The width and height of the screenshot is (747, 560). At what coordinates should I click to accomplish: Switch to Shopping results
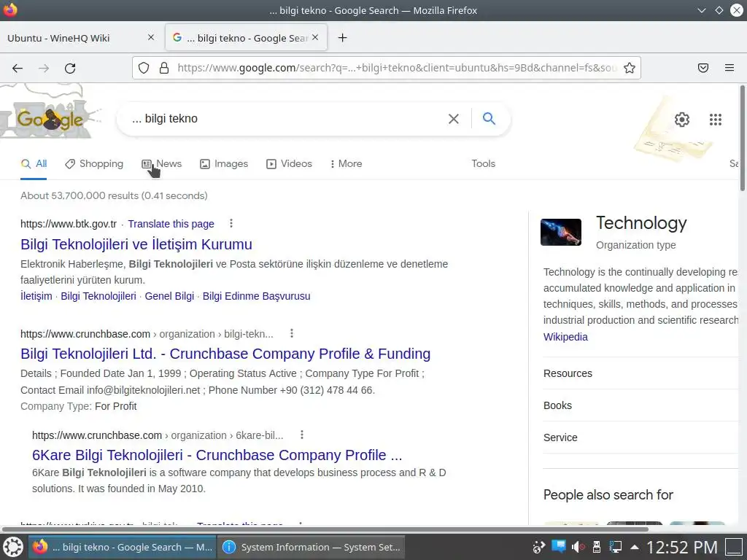tap(94, 163)
